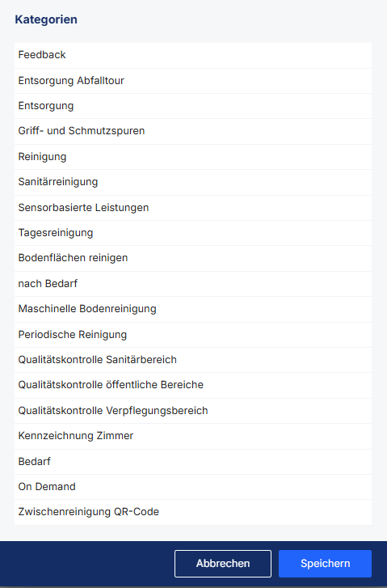Choose Entsorgung Abfalltour from the list

click(193, 81)
